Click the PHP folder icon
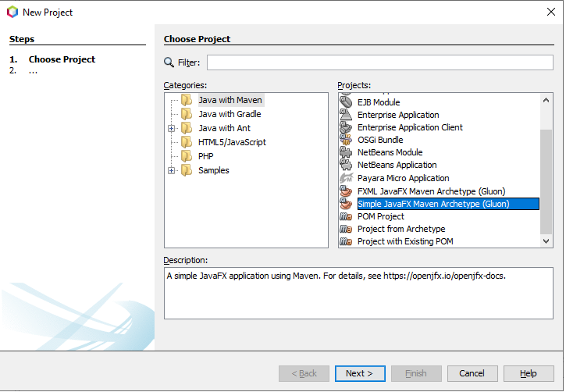Screen dimensions: 566x392 point(187,156)
